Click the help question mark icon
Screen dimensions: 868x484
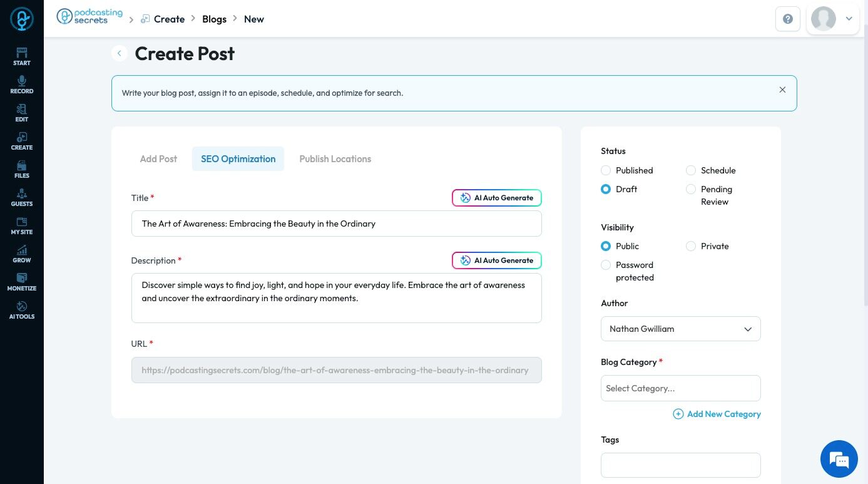(x=788, y=19)
